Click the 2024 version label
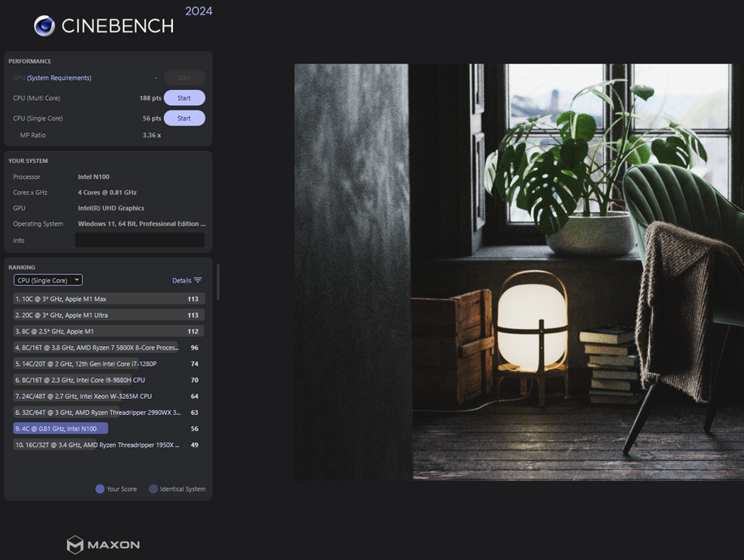Screen dimensions: 744x560 (199, 11)
